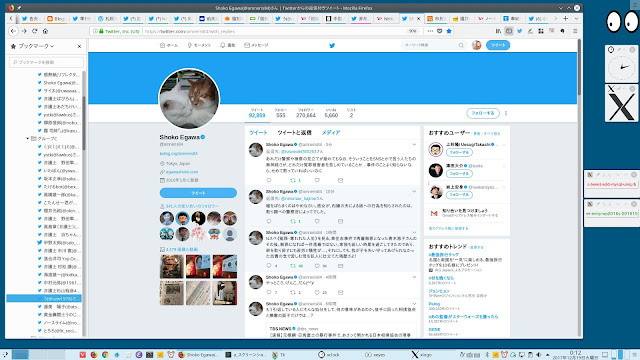Switch to the メディア tab
Image resolution: width=640 pixels, height=360 pixels.
coord(331,133)
